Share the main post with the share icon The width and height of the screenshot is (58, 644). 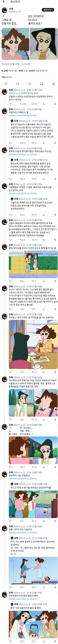click(53, 84)
